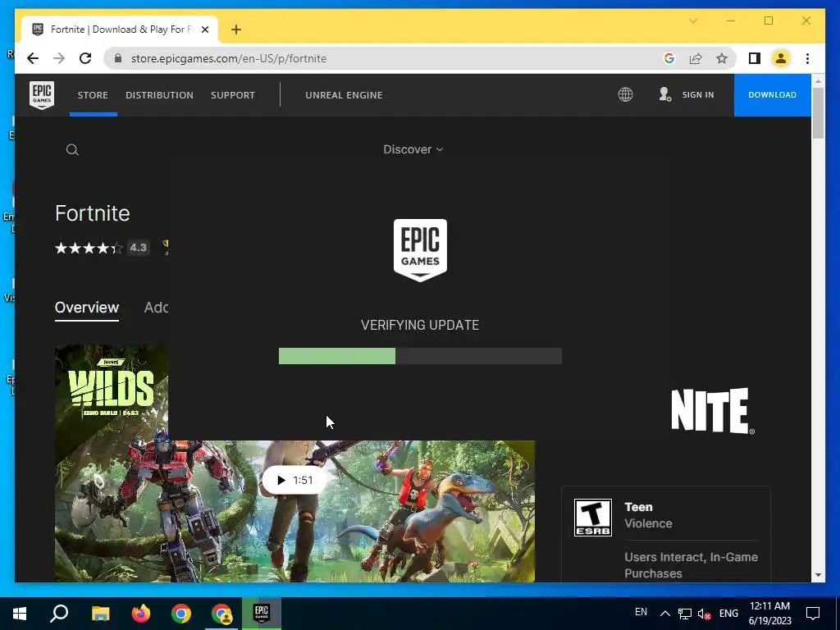The height and width of the screenshot is (630, 840).
Task: Open the taskbar clock and date
Action: [769, 614]
